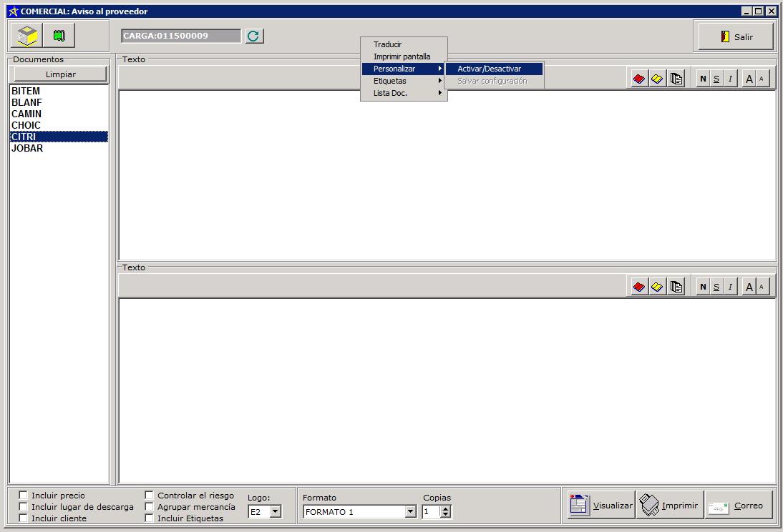
Task: Click the yellow pallet box icon
Action: [27, 35]
